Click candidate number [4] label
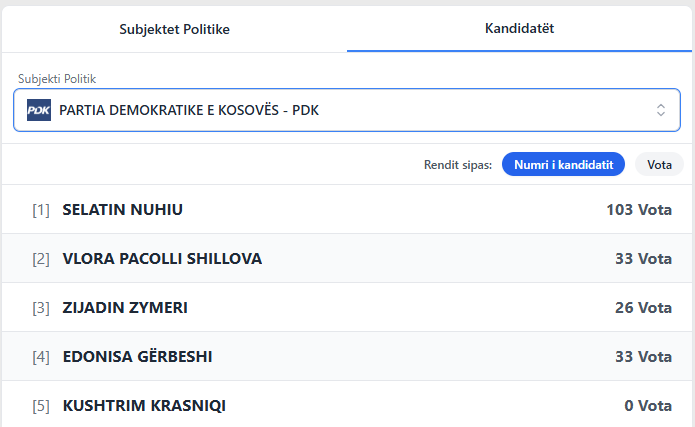Viewport: 695px width, 427px height. (x=41, y=356)
